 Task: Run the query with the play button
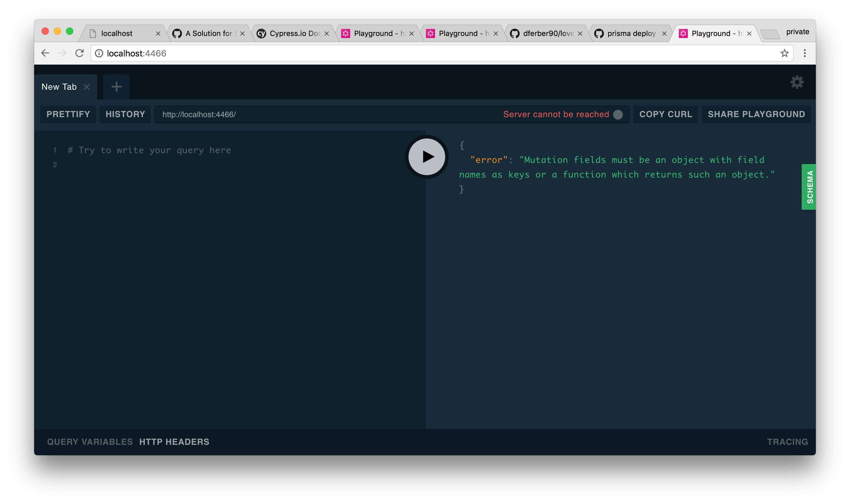(427, 157)
